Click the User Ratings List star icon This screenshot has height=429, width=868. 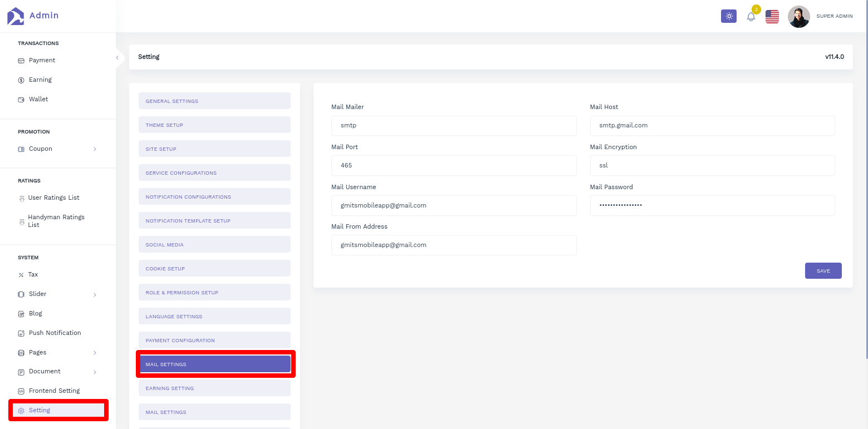click(22, 198)
